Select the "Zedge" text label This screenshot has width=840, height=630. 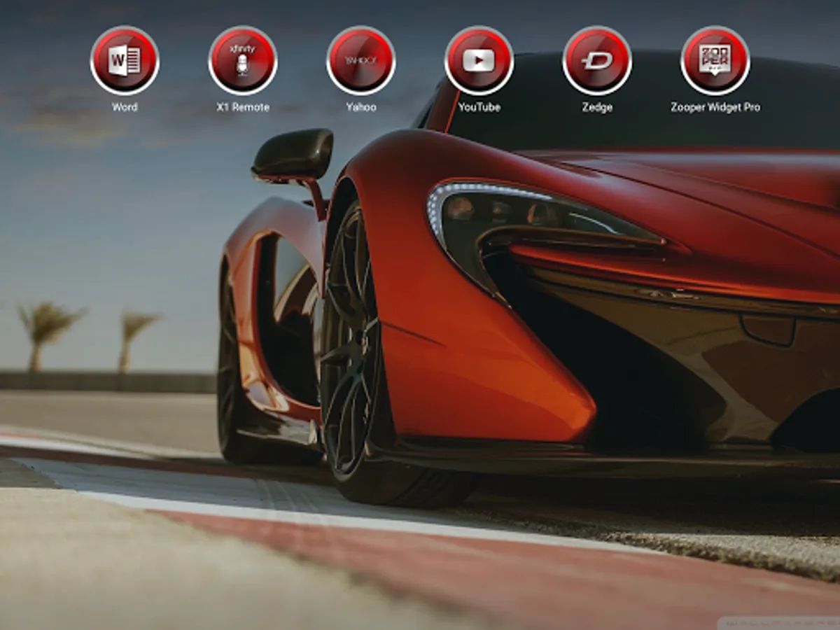(x=597, y=107)
